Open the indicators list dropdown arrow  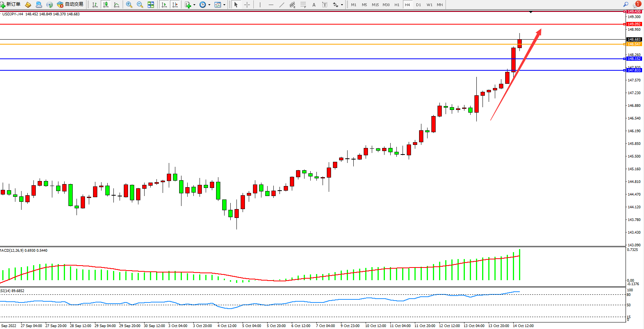pyautogui.click(x=194, y=5)
